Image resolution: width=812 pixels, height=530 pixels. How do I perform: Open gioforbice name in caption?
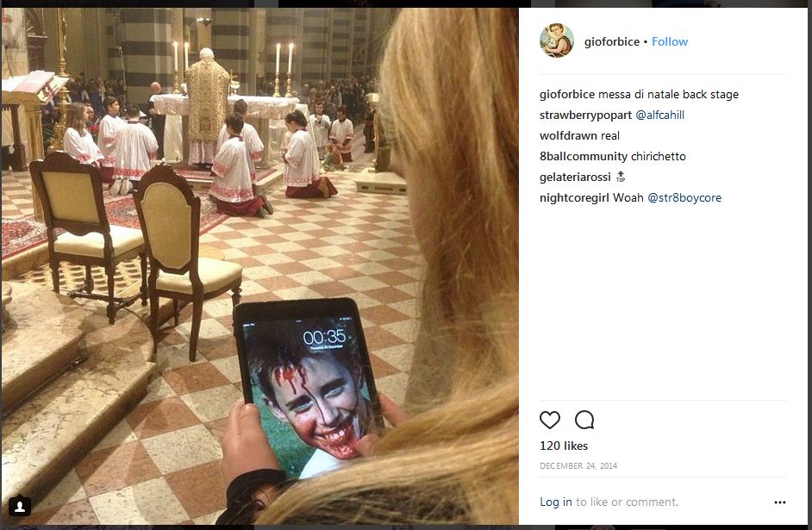(x=567, y=95)
